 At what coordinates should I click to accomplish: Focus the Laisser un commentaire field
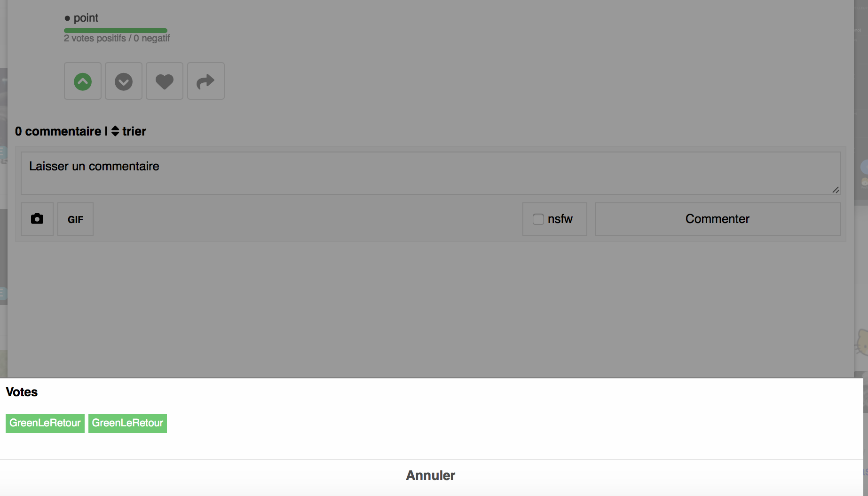coord(423,173)
